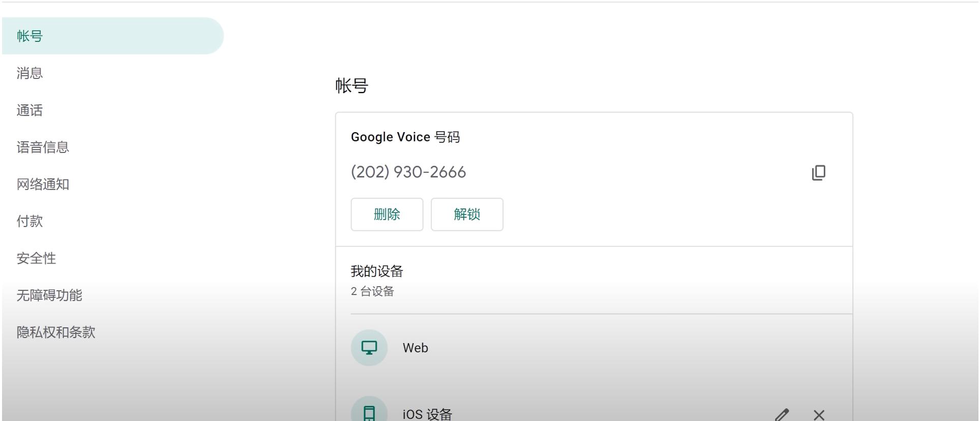Viewport: 980px width, 421px height.
Task: Click the Web device monitor icon
Action: click(x=369, y=348)
